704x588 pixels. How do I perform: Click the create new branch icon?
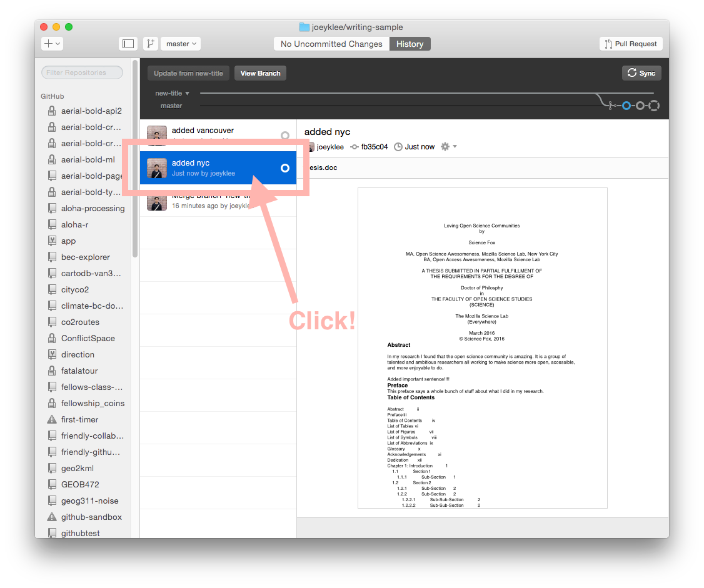[x=151, y=44]
